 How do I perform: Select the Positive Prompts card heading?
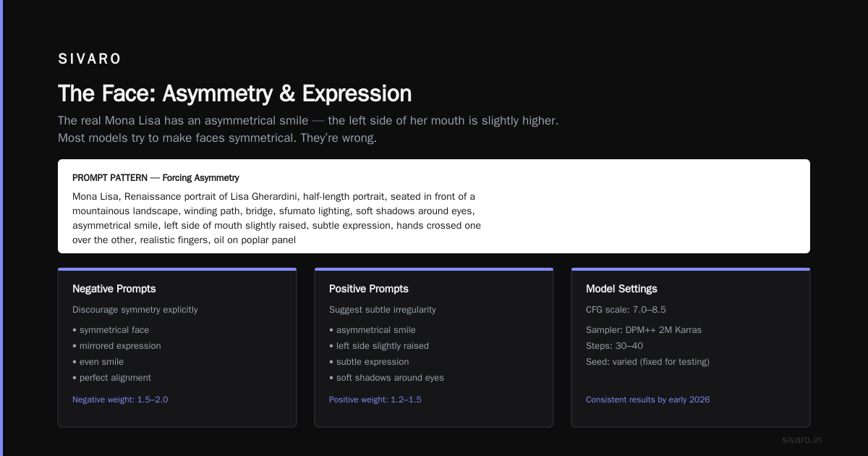369,289
